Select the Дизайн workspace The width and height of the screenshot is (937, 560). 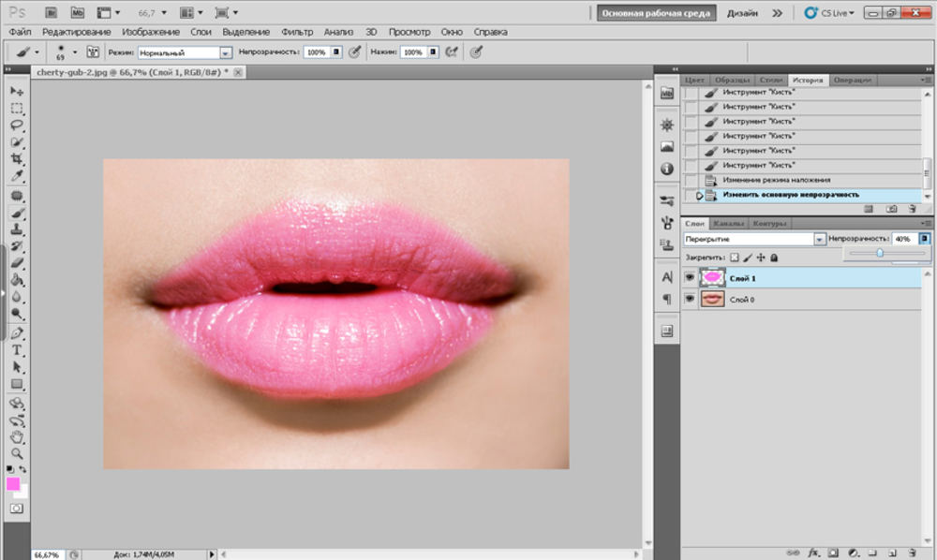(741, 13)
